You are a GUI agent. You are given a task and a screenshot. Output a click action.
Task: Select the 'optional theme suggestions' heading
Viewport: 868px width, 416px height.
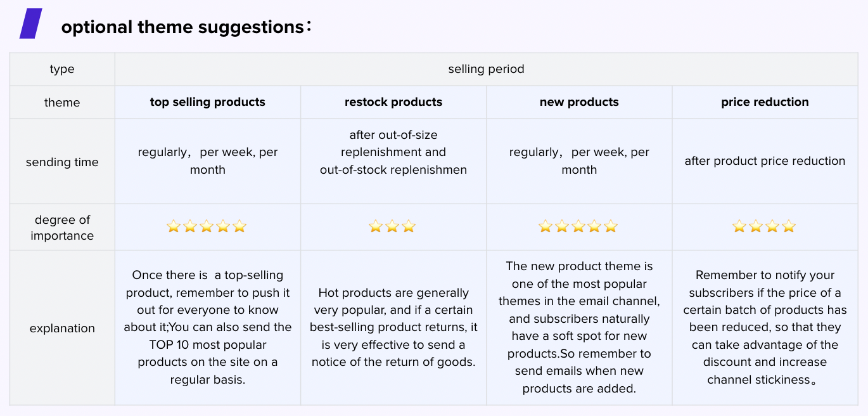(x=183, y=27)
